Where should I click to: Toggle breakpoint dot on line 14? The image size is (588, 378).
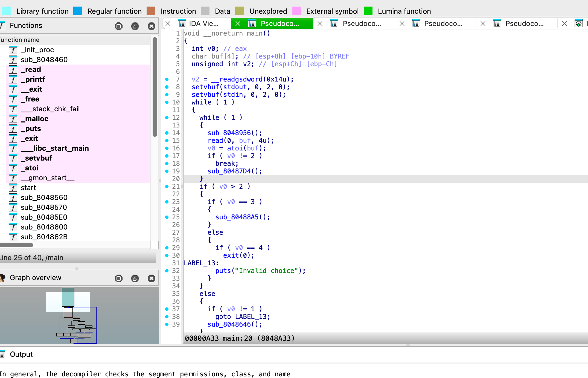click(x=167, y=133)
